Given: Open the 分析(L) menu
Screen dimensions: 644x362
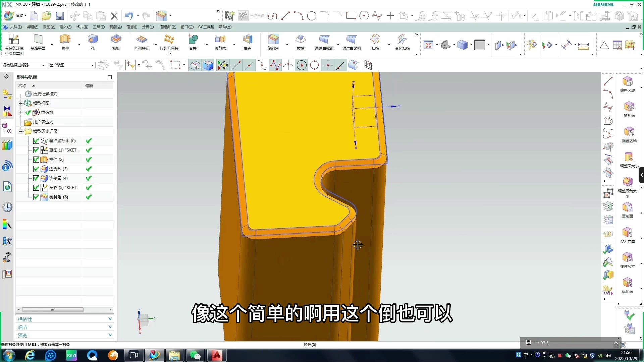Looking at the screenshot, I should (148, 27).
